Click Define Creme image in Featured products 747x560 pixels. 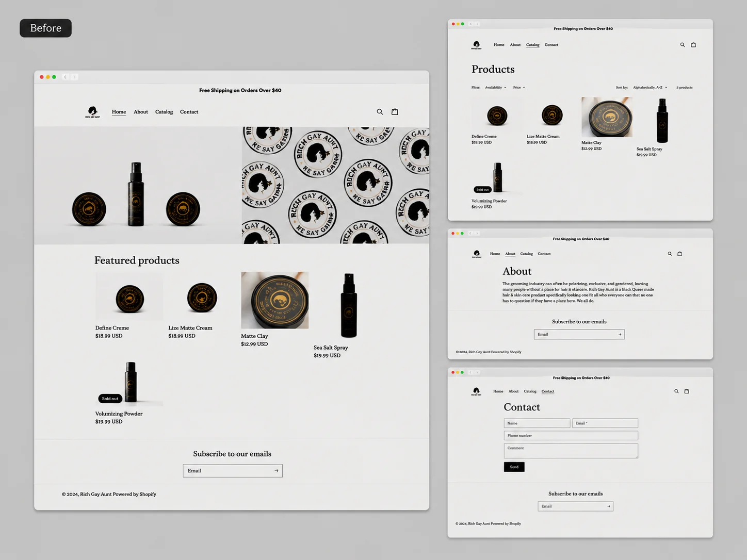click(x=129, y=297)
